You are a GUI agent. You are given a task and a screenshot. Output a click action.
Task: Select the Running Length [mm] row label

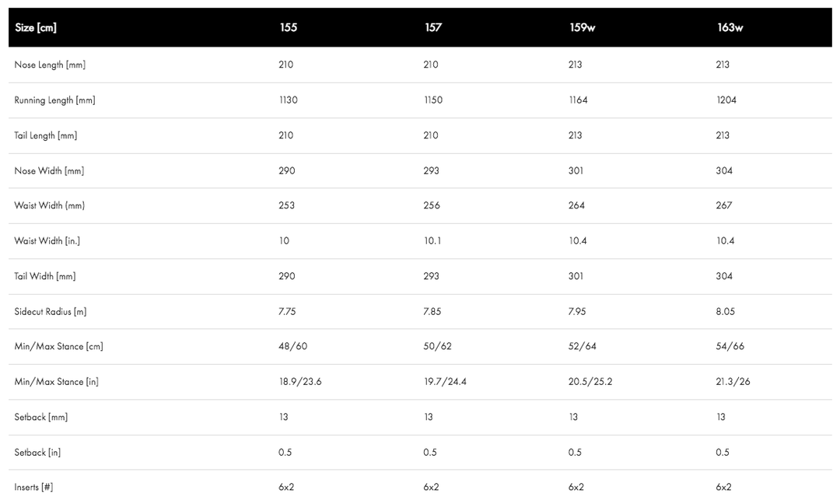[54, 100]
